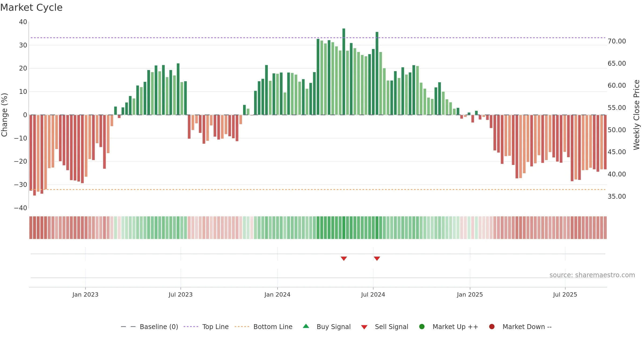Click the Jan 2023 axis label

point(85,294)
